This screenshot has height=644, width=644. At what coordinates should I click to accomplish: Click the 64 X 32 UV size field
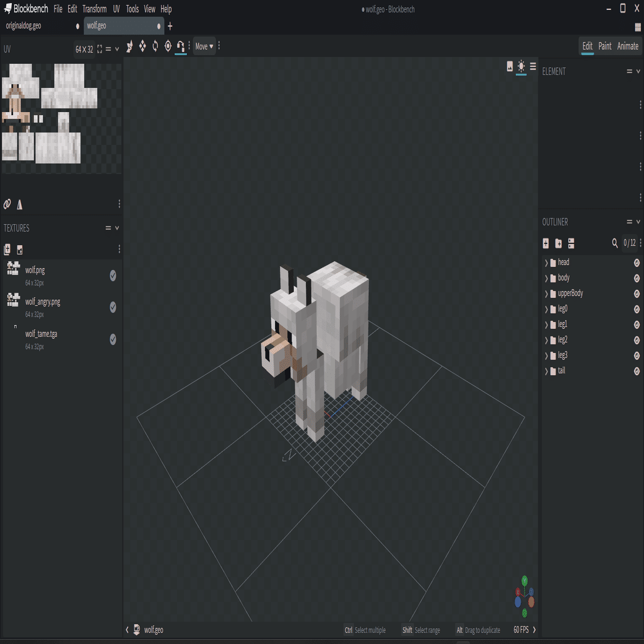tap(84, 50)
